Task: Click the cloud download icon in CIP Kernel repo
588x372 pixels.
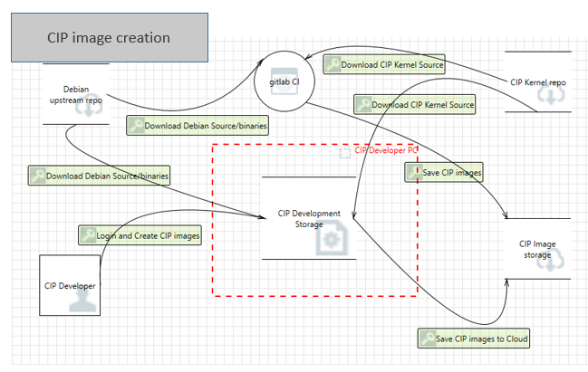Action: click(x=551, y=94)
